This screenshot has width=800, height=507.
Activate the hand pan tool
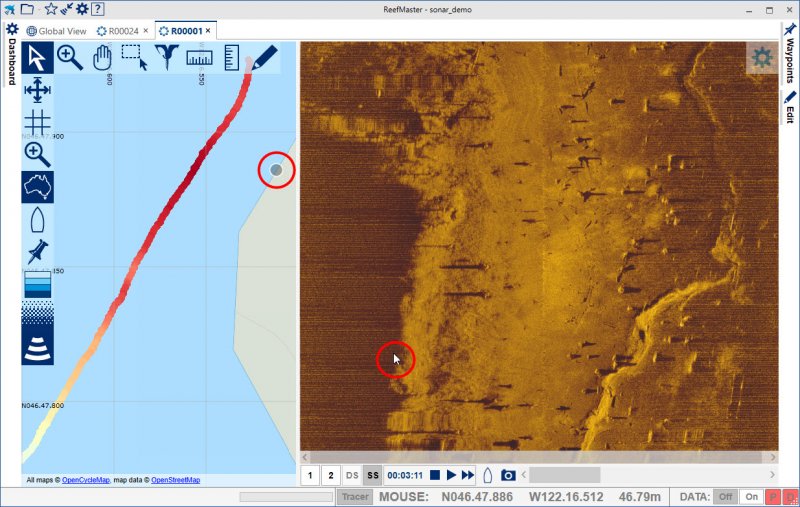pos(101,57)
